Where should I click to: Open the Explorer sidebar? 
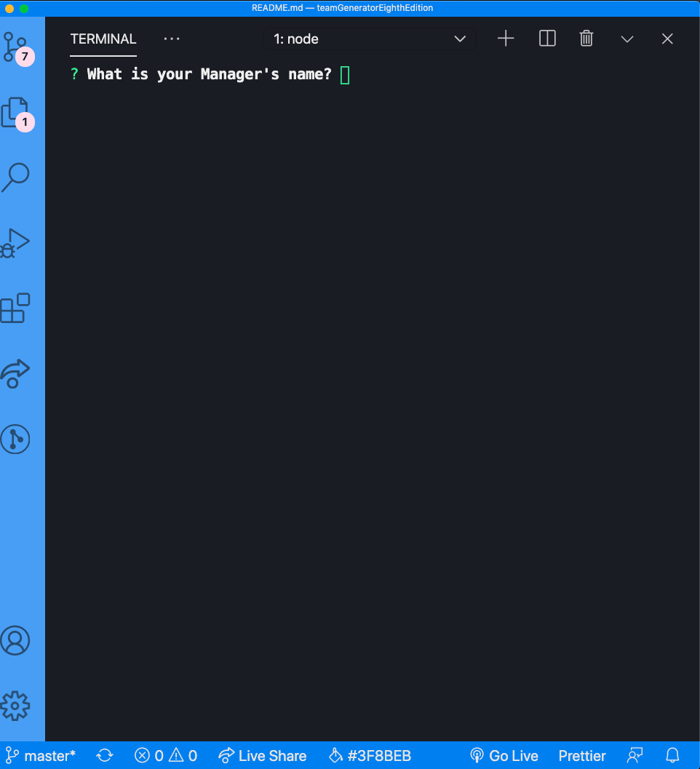16,113
